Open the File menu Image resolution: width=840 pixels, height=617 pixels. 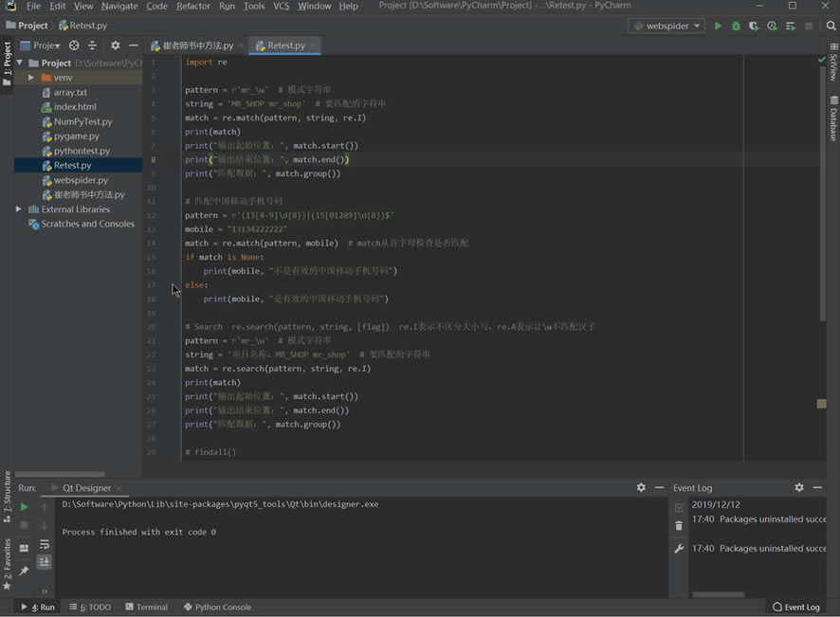coord(33,6)
